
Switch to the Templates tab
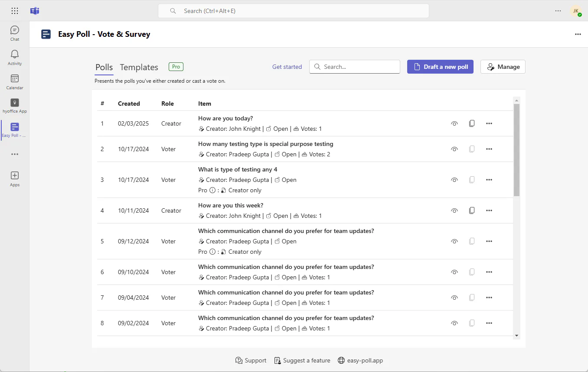(x=139, y=67)
